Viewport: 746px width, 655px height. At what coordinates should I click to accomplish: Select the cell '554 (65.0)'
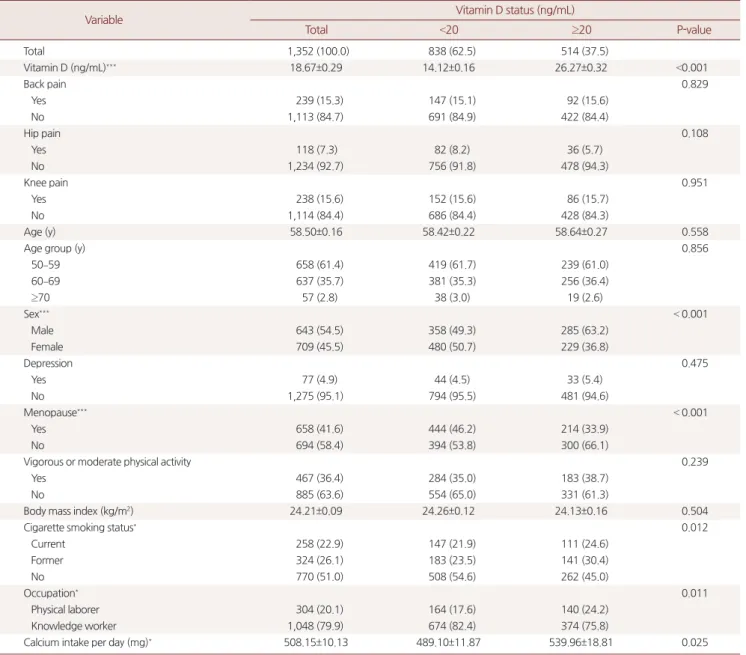[452, 494]
